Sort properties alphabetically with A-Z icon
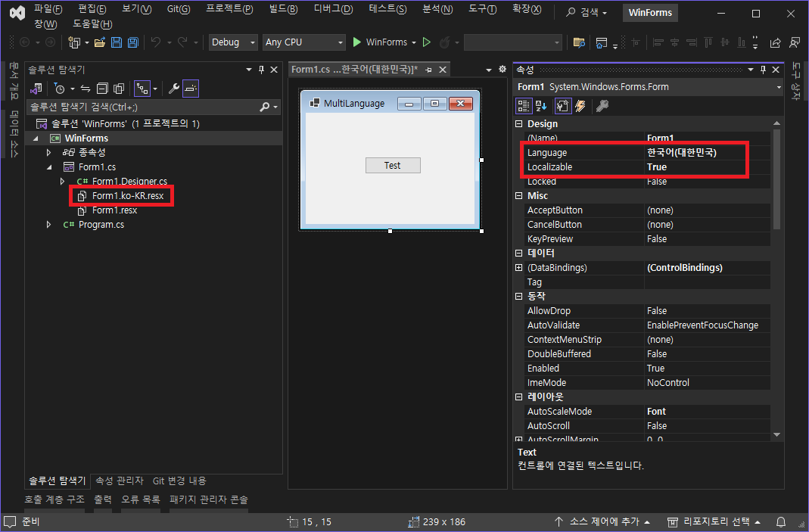 coord(541,106)
